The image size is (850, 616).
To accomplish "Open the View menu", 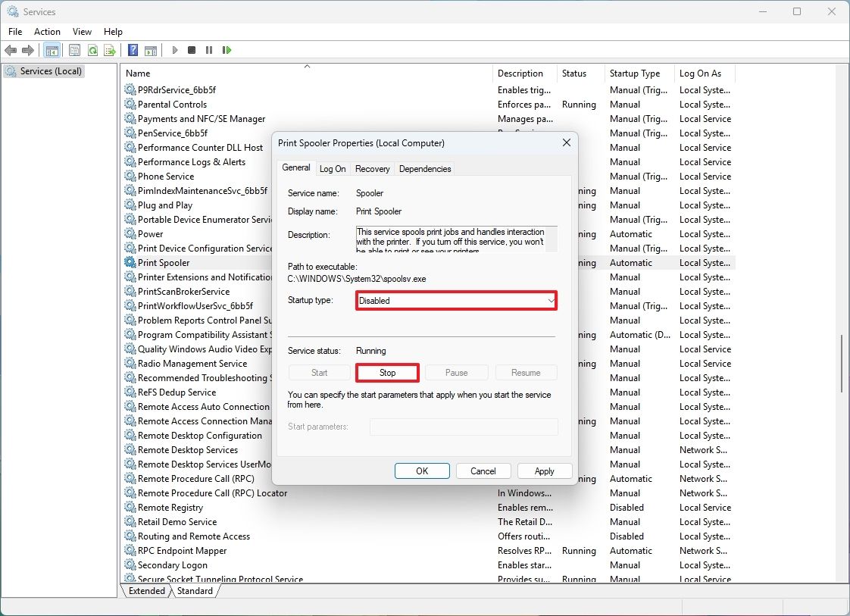I will (82, 31).
